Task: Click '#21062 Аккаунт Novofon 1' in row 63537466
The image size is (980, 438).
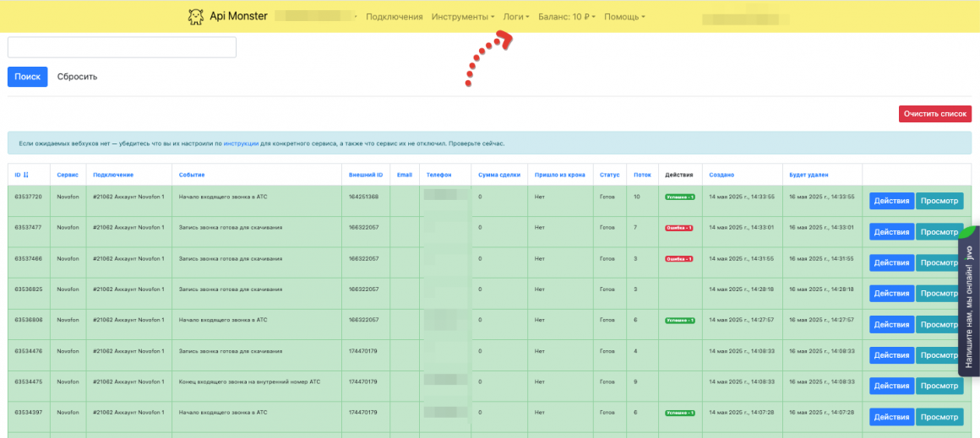Action: (128, 258)
